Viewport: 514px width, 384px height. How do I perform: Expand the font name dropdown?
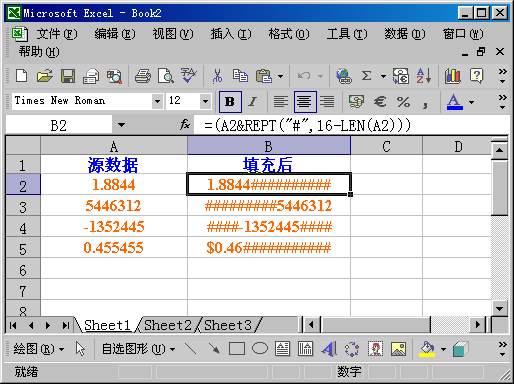point(157,101)
